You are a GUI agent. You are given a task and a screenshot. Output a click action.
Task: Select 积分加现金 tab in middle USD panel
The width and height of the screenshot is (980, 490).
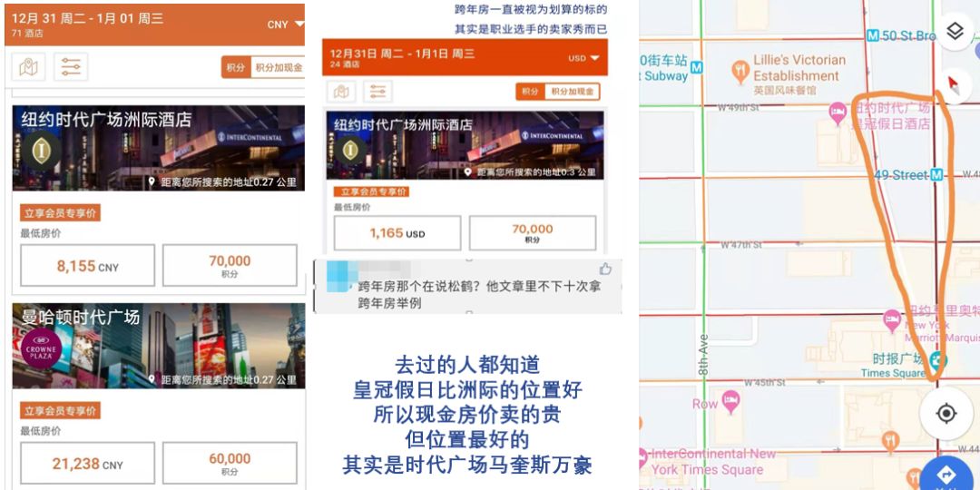pos(572,92)
